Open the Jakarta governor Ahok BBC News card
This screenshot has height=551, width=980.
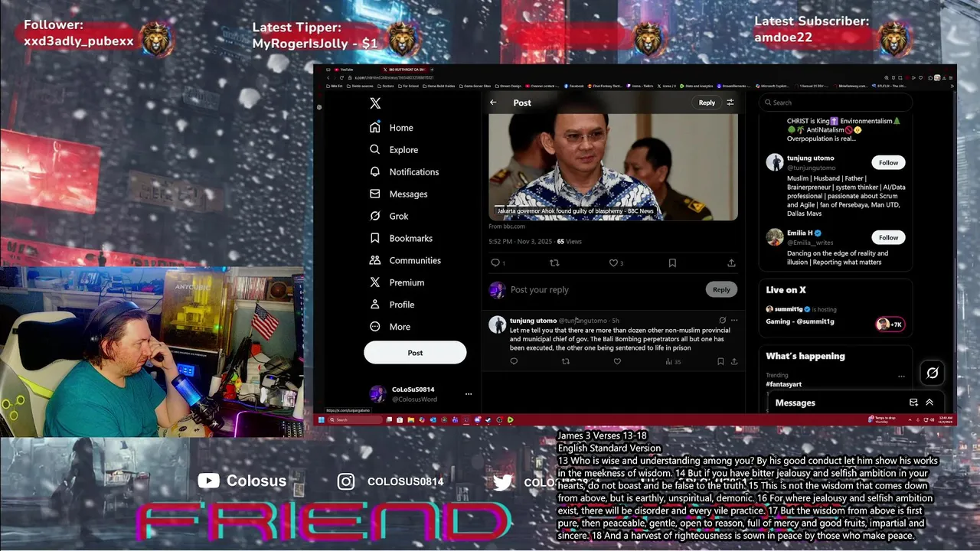point(613,167)
